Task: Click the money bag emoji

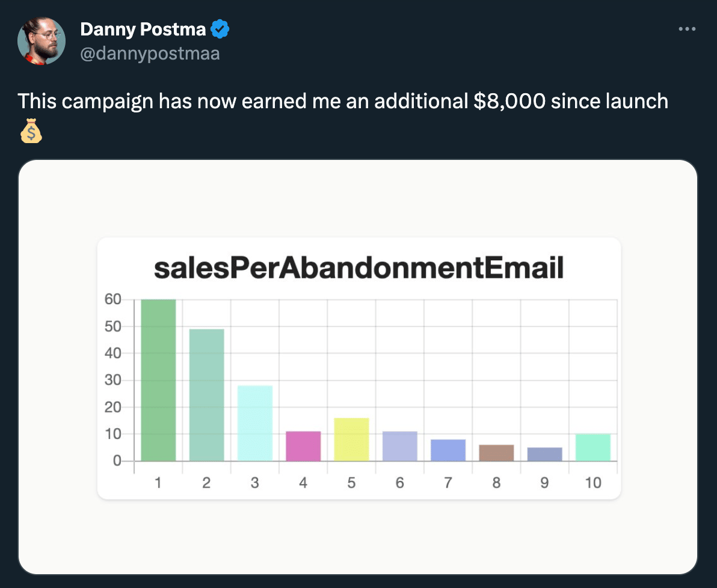Action: click(31, 131)
